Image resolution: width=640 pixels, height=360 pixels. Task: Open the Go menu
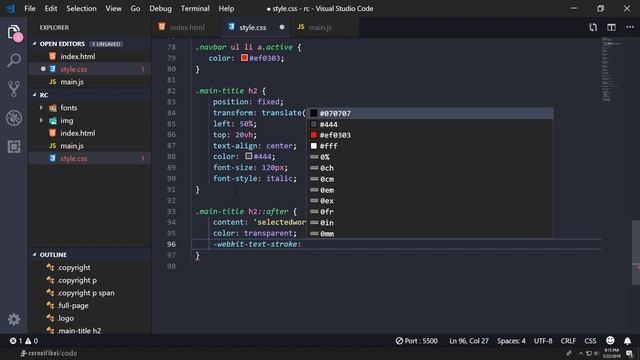pos(135,8)
